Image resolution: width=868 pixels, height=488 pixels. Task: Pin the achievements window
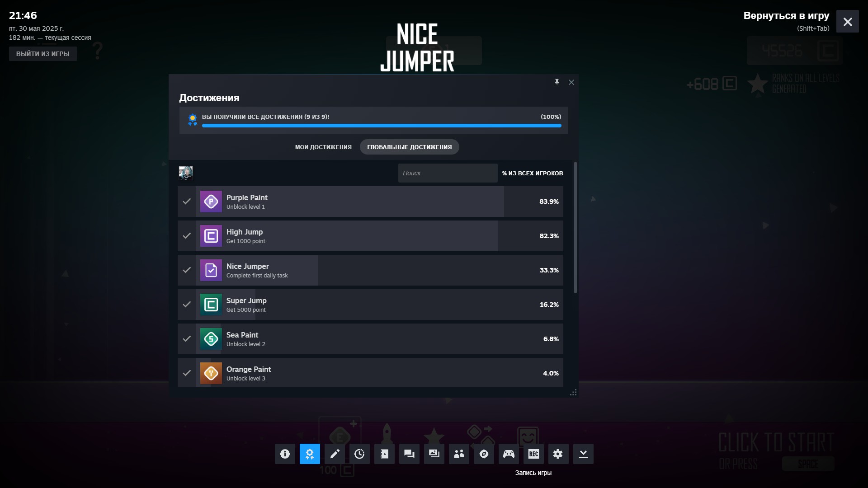(x=557, y=82)
